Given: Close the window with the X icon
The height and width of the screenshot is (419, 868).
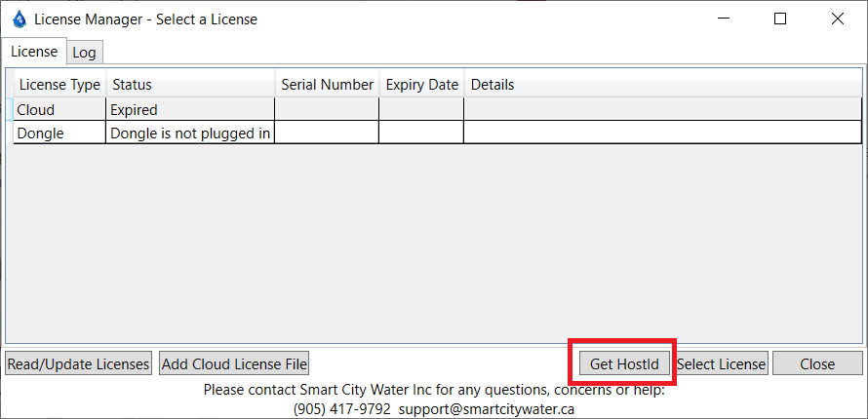Looking at the screenshot, I should (837, 19).
